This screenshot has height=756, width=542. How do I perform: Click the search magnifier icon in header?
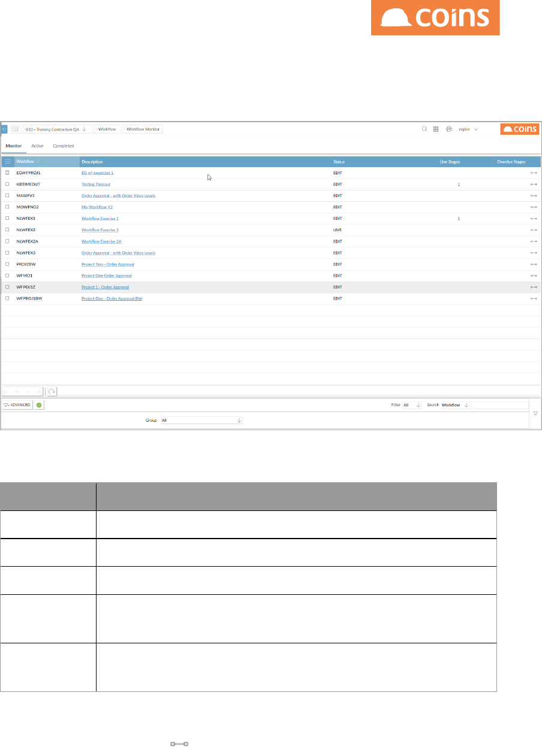point(424,129)
